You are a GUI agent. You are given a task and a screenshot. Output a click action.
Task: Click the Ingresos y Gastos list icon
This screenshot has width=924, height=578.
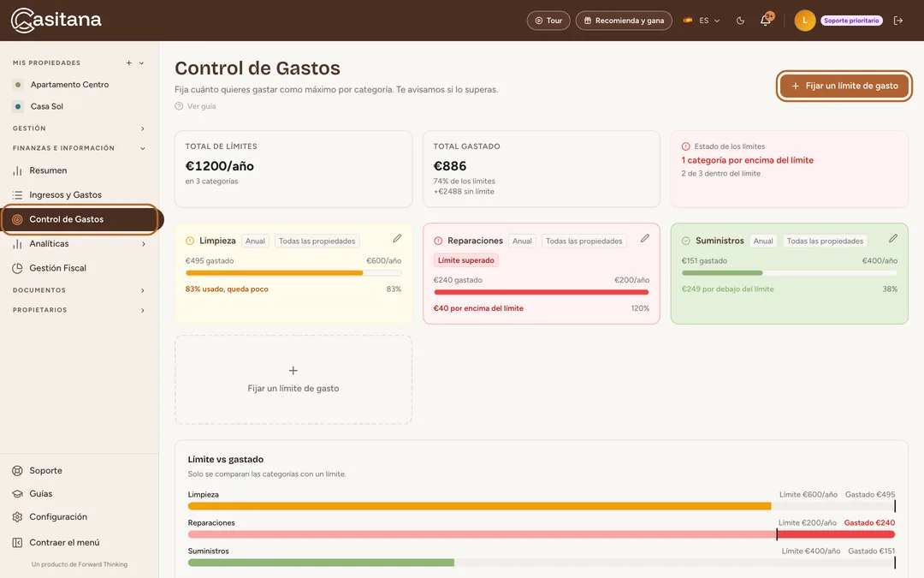pos(17,195)
